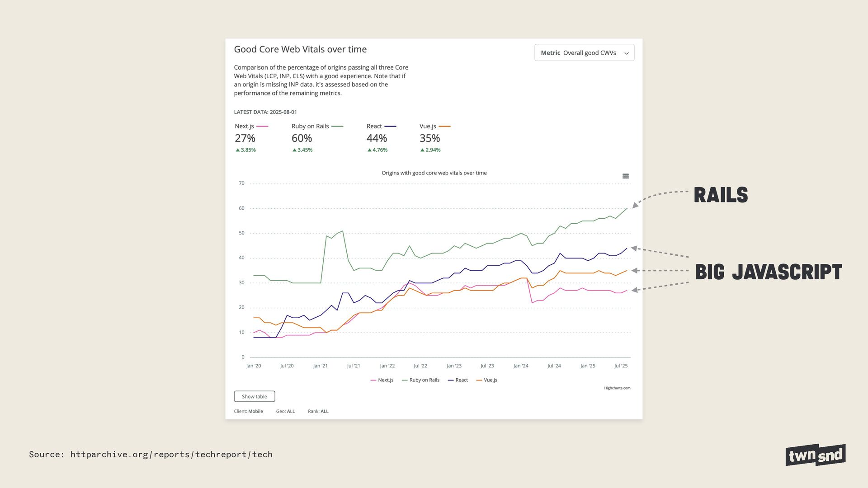Image resolution: width=868 pixels, height=488 pixels.
Task: Click the Metric dropdown chevron arrow
Action: click(x=627, y=53)
